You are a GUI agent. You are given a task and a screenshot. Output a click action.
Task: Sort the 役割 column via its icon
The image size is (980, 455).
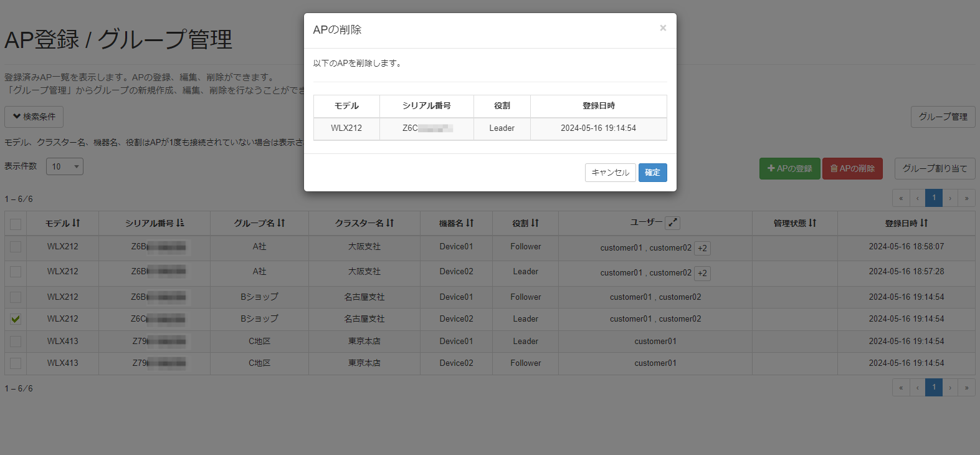click(535, 223)
